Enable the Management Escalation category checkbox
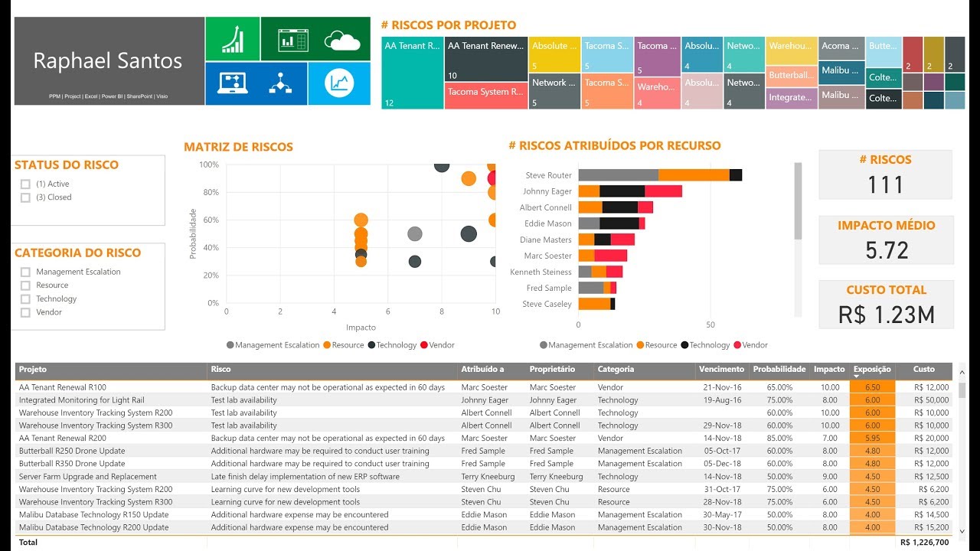The image size is (980, 551). point(25,272)
